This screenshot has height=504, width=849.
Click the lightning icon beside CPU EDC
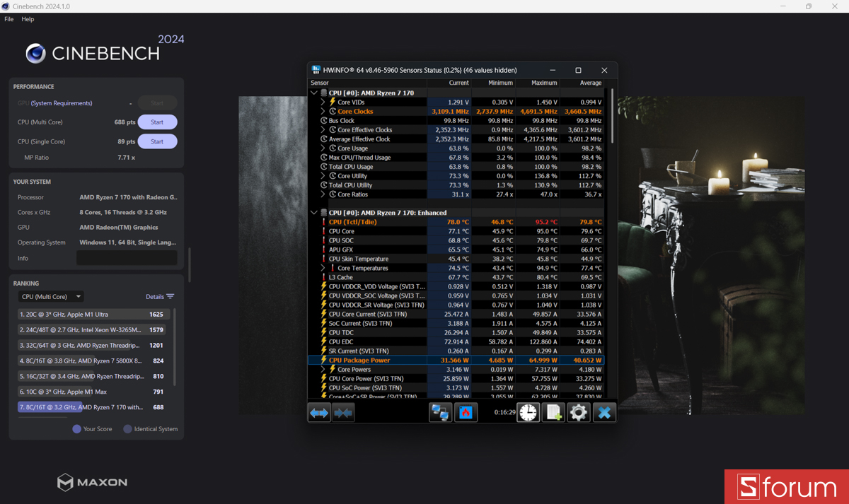(324, 341)
